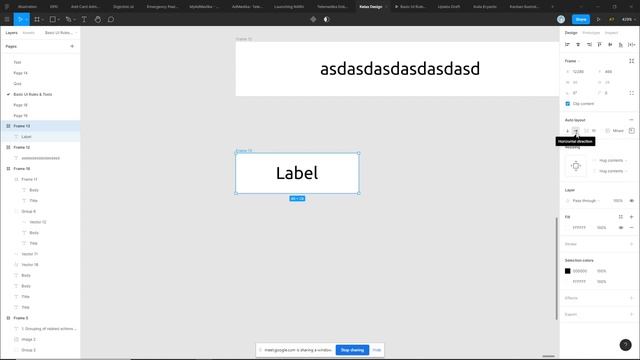Switch to the Inspect tab
The image size is (640, 360).
coord(611,33)
